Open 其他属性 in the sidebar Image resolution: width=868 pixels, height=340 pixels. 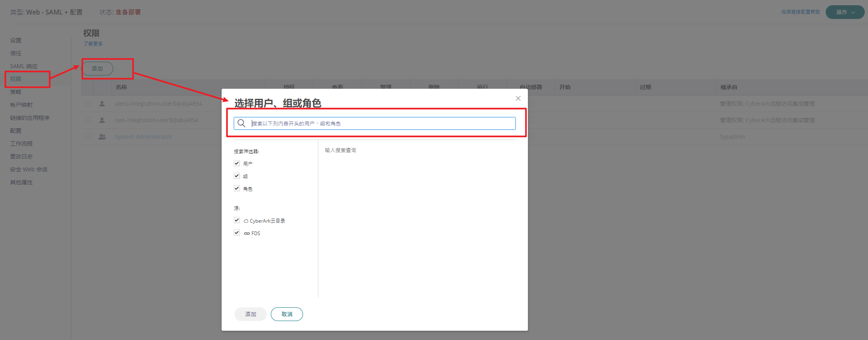tap(21, 182)
